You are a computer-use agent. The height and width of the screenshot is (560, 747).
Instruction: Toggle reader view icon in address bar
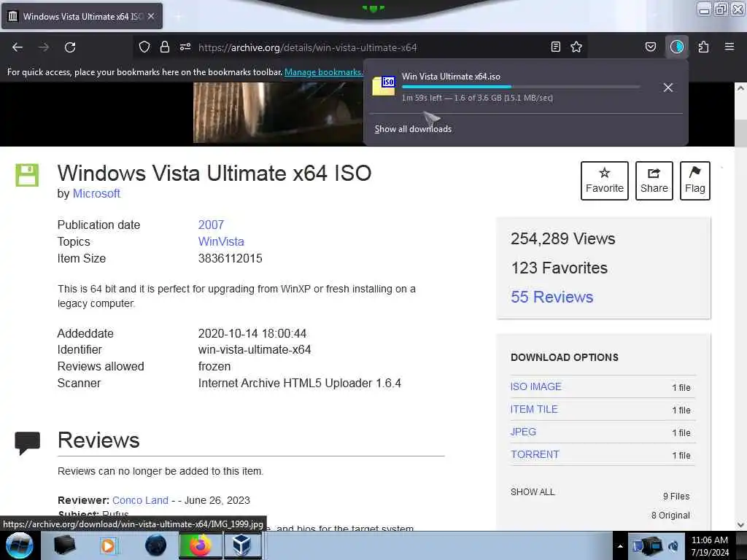pos(555,47)
